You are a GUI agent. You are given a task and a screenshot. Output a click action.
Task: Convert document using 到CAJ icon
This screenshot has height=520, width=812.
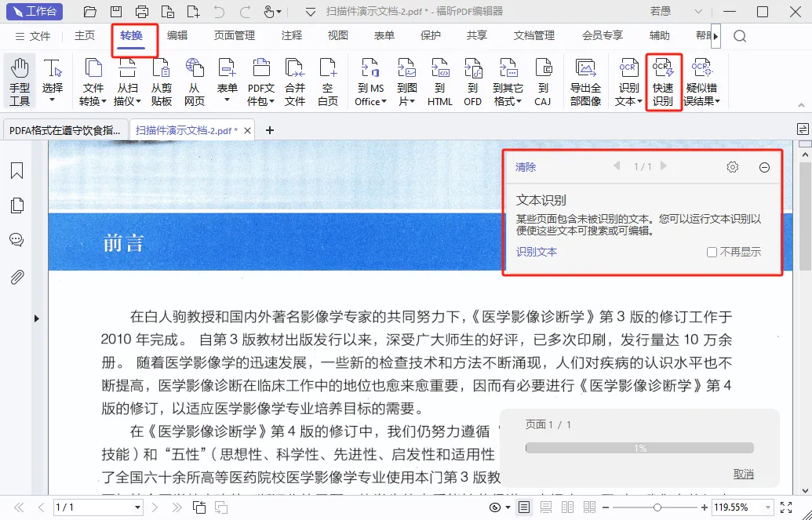(x=543, y=78)
